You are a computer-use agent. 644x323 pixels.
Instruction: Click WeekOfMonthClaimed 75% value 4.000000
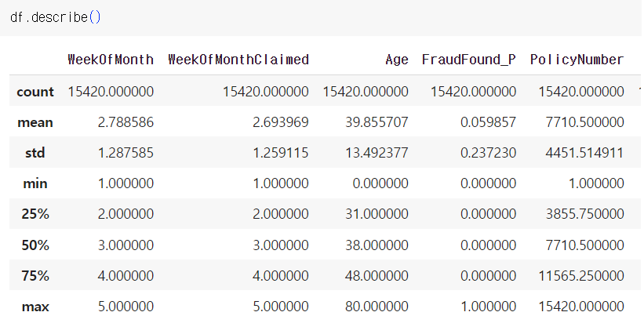pos(281,275)
